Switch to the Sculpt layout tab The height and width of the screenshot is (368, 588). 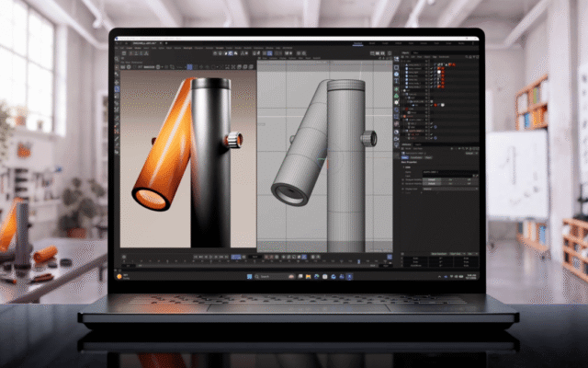pyautogui.click(x=385, y=43)
